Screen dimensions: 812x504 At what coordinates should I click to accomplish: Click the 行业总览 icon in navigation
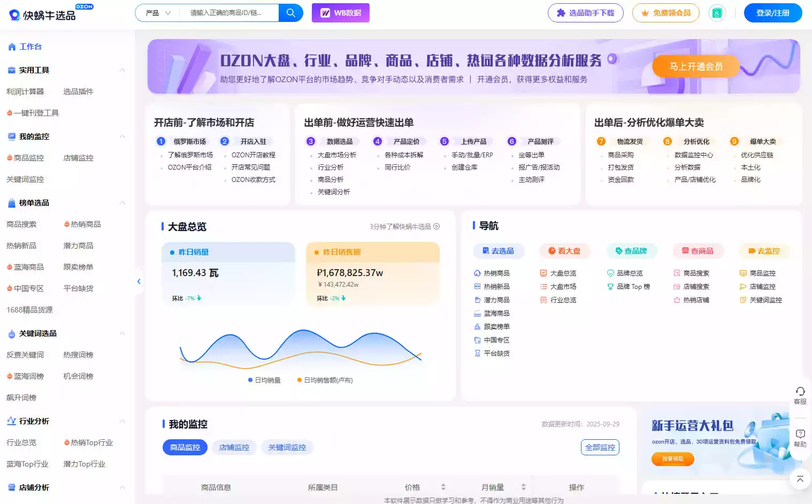click(x=543, y=300)
